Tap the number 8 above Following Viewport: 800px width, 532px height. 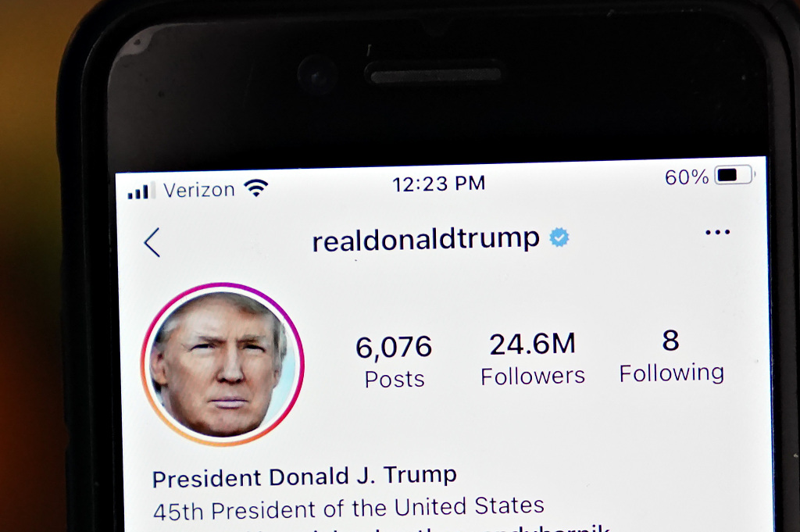tap(670, 341)
